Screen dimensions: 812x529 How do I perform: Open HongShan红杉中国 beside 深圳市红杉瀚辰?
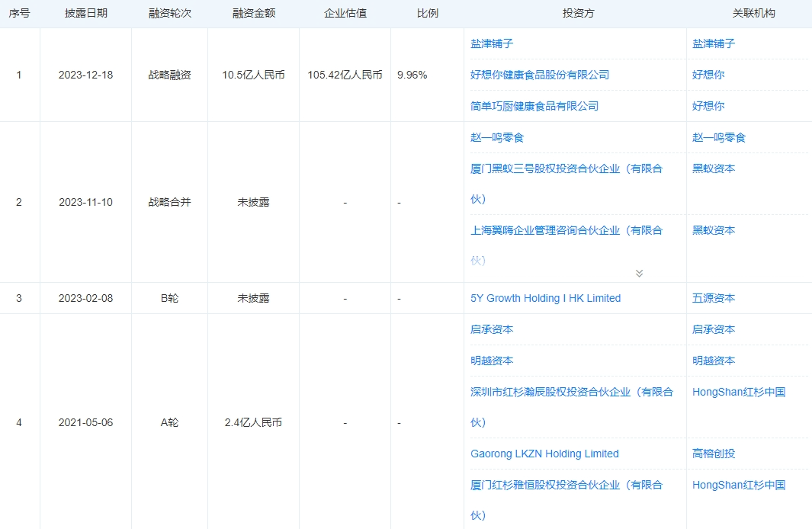point(739,392)
